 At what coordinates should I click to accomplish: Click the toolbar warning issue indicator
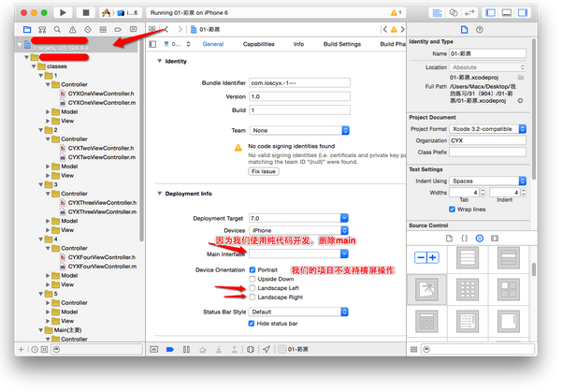coord(396,13)
